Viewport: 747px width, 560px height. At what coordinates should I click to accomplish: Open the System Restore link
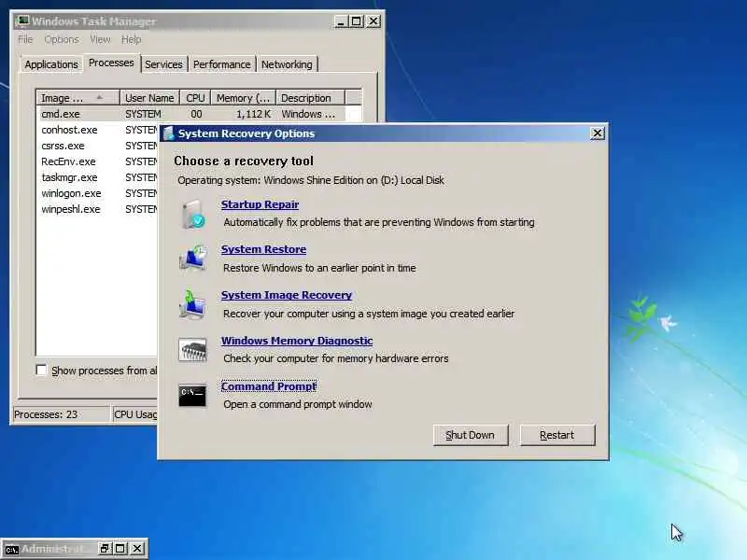pos(263,249)
